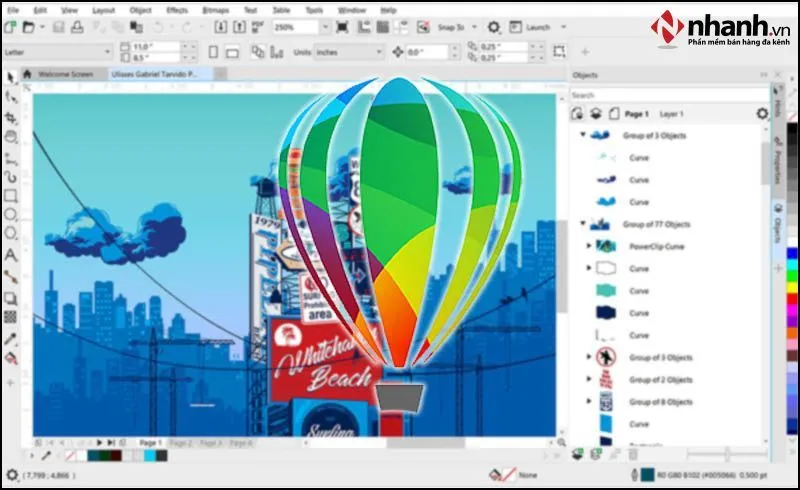Open the File menu
The image size is (800, 490).
click(x=13, y=10)
